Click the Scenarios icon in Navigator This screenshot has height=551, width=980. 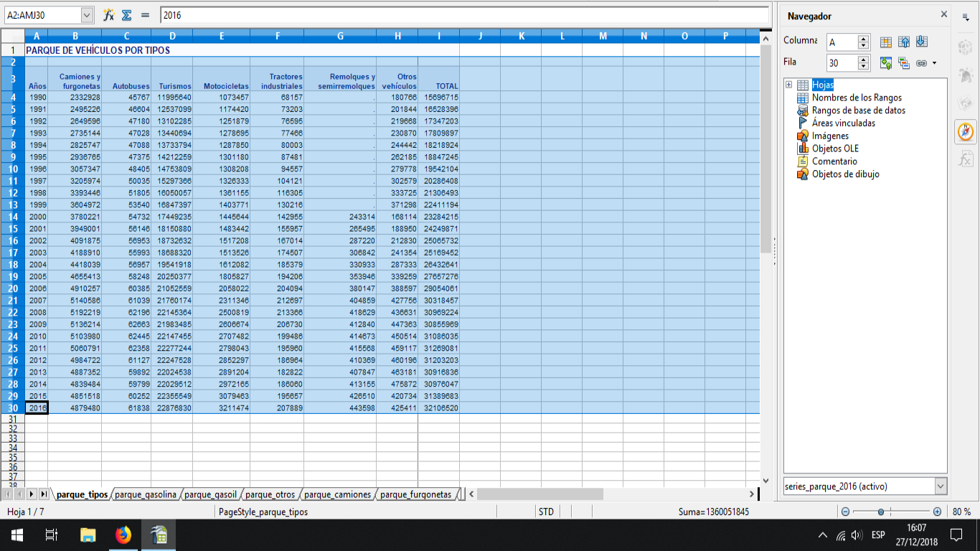pos(904,63)
